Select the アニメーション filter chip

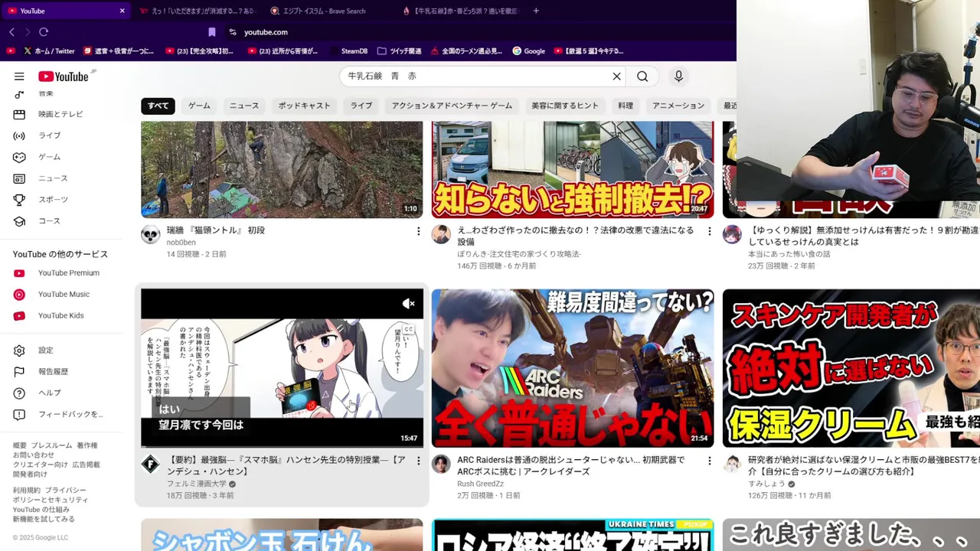coord(678,106)
